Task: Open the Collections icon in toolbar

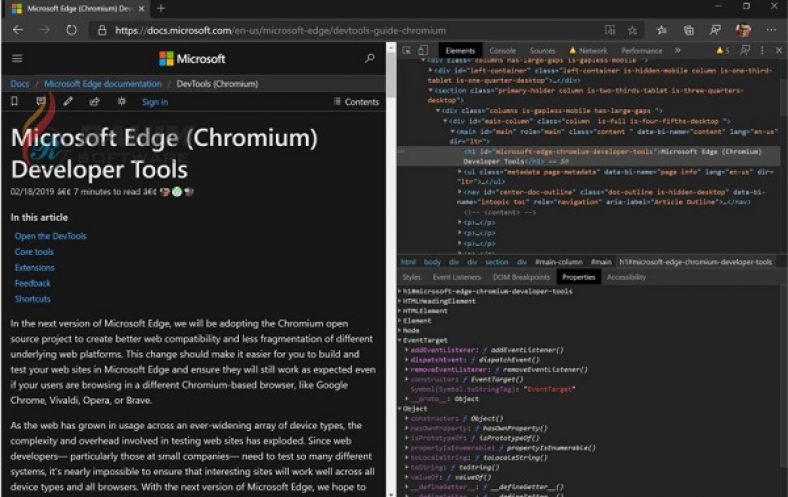Action: tap(688, 30)
